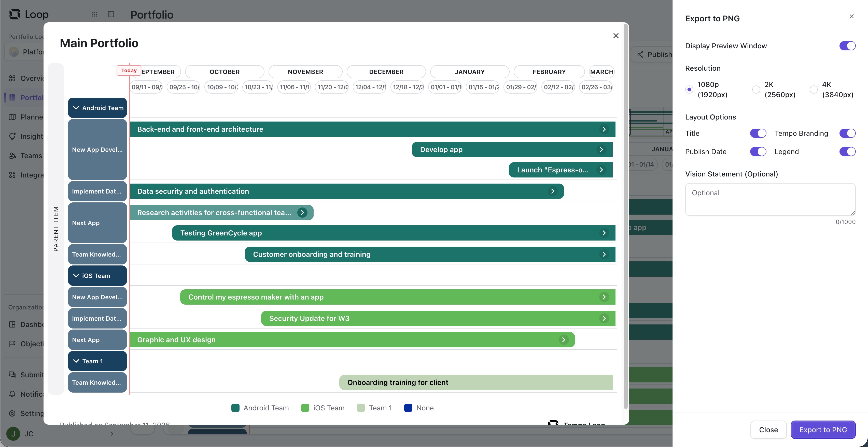The height and width of the screenshot is (447, 868).
Task: Collapse the Team 1 group
Action: (76, 361)
